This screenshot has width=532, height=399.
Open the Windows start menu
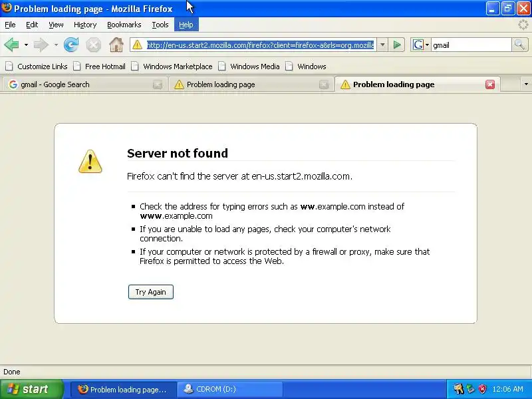(x=32, y=389)
